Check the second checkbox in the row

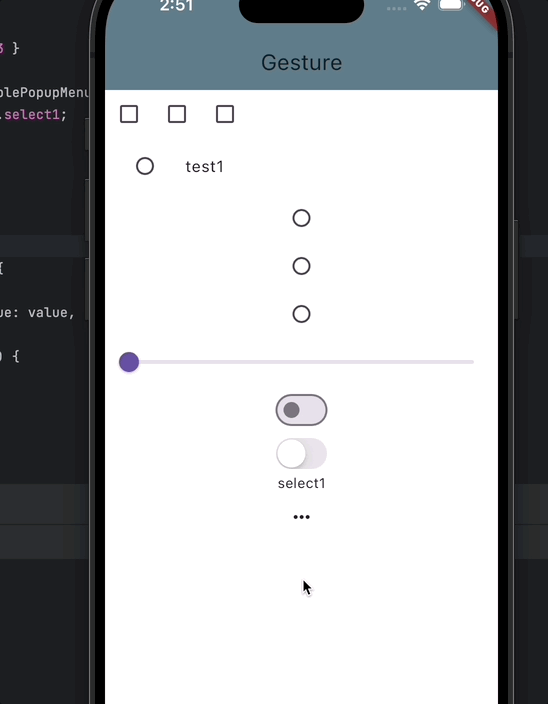tap(177, 114)
